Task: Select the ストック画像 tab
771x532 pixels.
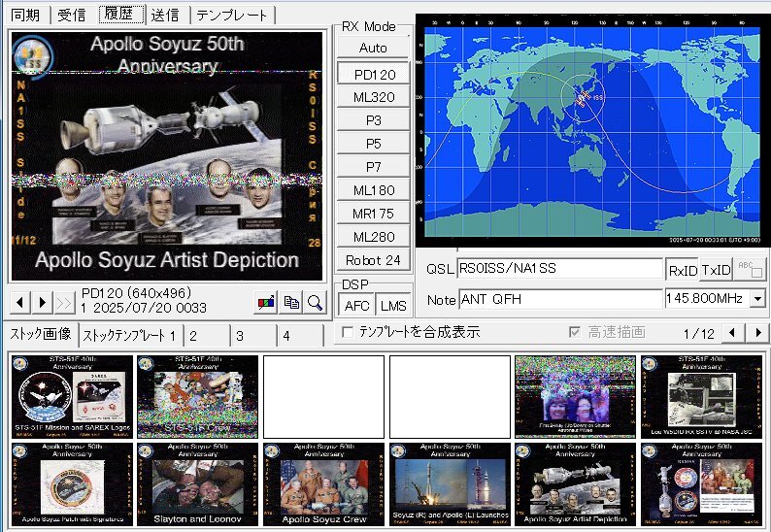Action: (42, 334)
